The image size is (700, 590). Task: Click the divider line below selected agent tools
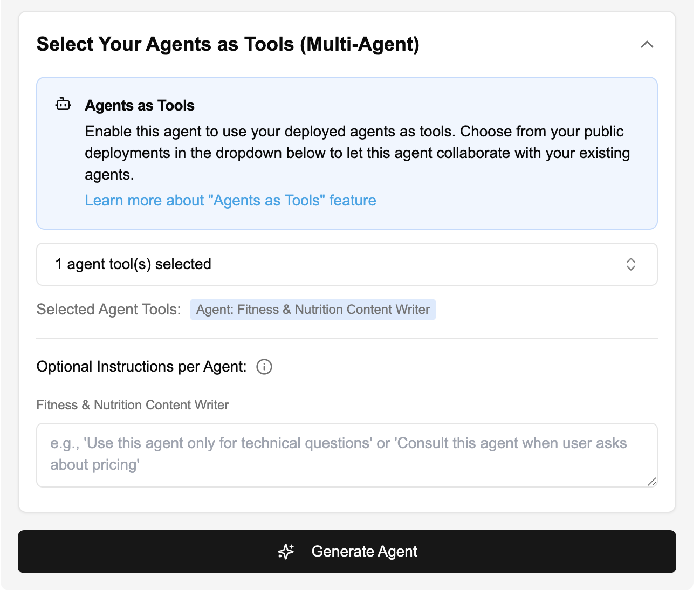pyautogui.click(x=346, y=338)
